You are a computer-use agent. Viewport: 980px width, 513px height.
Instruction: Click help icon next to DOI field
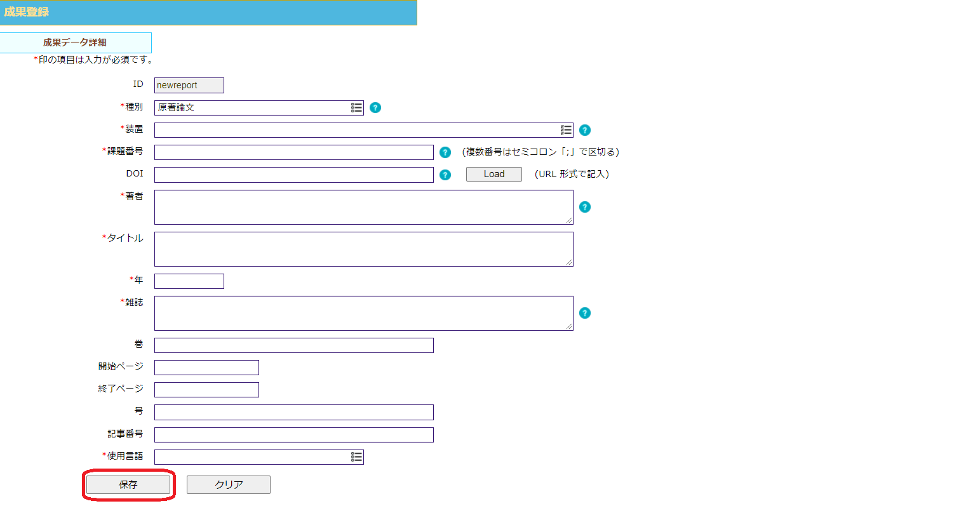click(445, 175)
